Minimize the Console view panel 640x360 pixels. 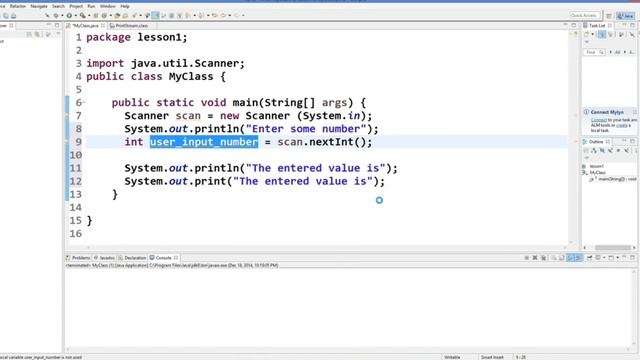pyautogui.click(x=624, y=258)
